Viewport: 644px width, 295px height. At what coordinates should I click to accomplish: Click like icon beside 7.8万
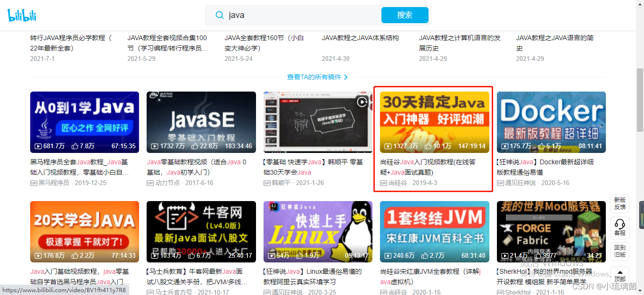coord(75,146)
